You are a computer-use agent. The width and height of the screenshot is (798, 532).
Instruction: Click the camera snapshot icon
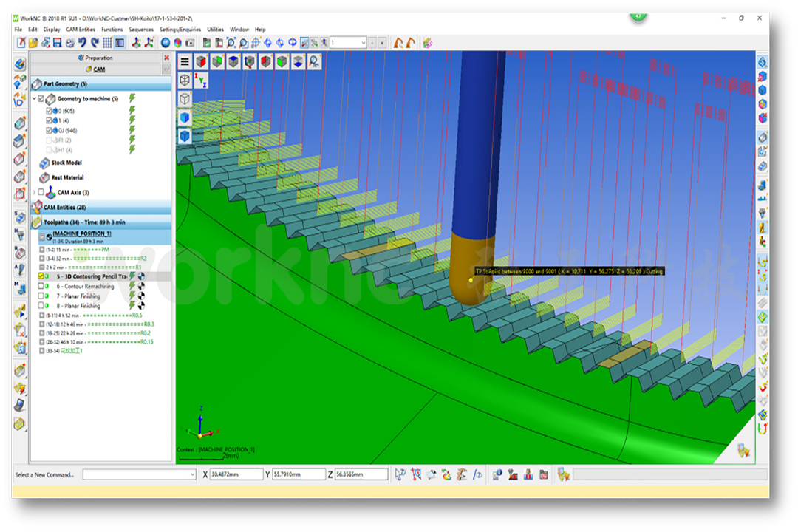(190, 43)
